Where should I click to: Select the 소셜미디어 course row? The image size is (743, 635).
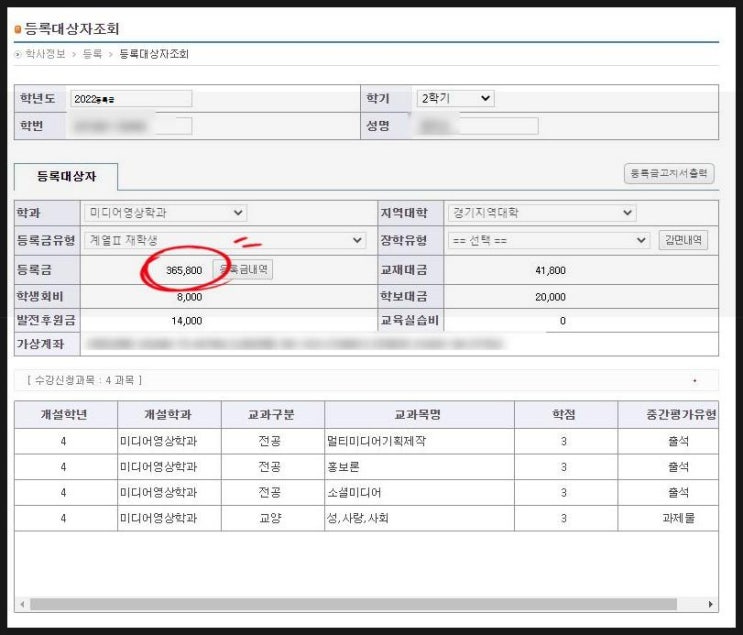(366, 492)
